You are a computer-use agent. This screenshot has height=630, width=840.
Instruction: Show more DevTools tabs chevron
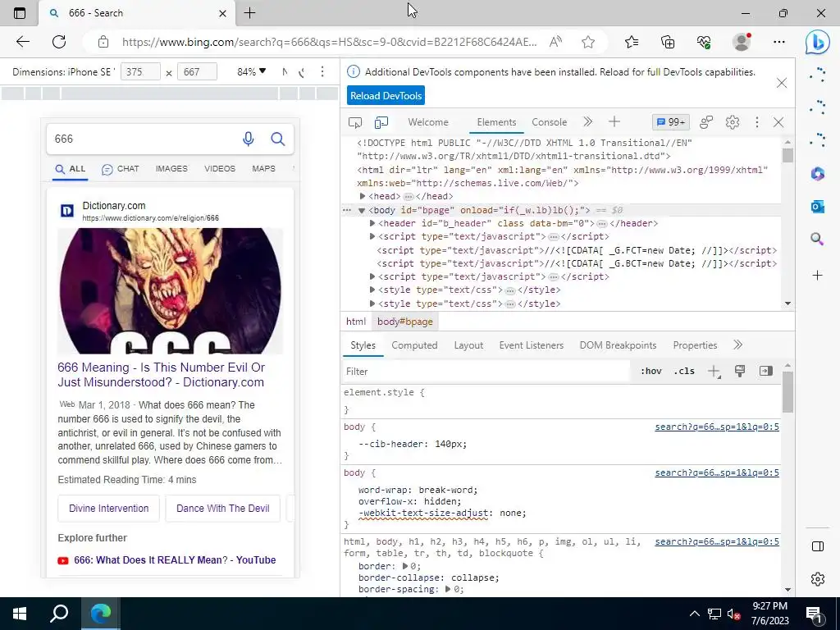587,122
